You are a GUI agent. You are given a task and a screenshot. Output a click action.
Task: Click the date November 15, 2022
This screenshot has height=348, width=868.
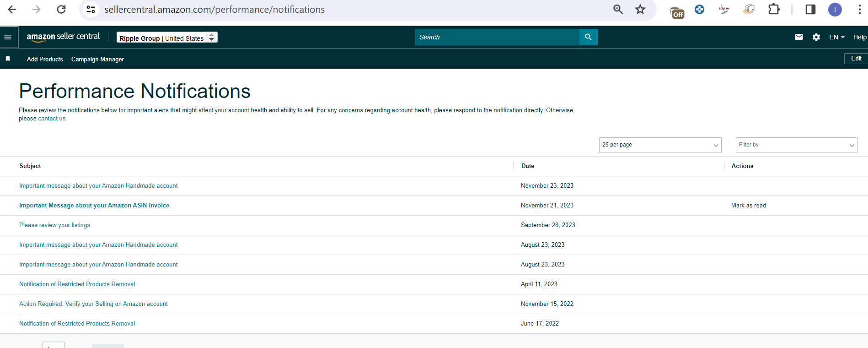coord(547,304)
